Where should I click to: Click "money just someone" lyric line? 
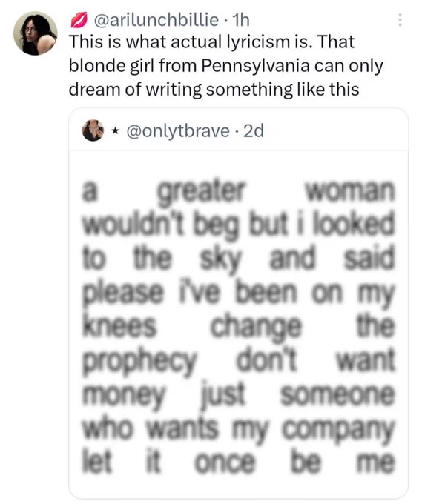pos(238,395)
